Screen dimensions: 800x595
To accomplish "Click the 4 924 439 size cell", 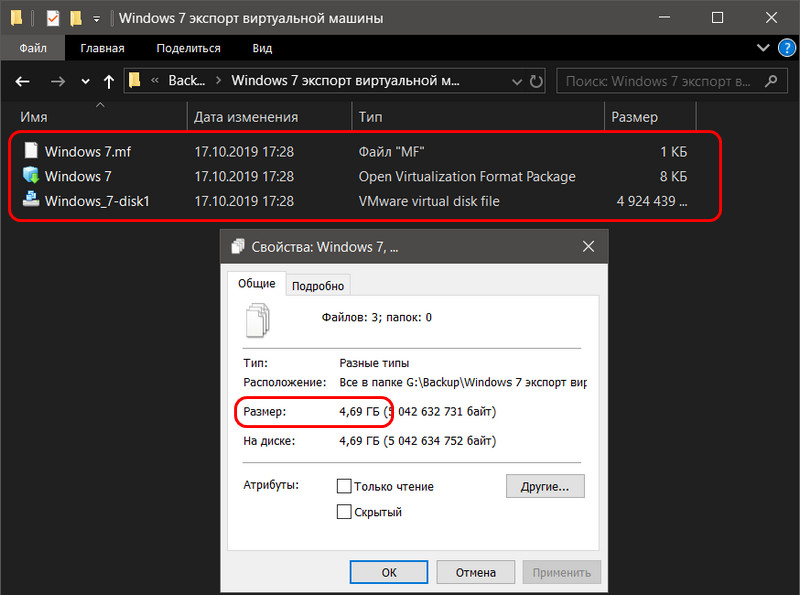I will pos(652,201).
